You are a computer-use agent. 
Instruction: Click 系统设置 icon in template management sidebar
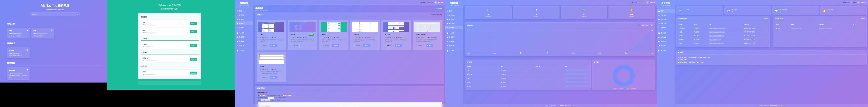(x=238, y=41)
